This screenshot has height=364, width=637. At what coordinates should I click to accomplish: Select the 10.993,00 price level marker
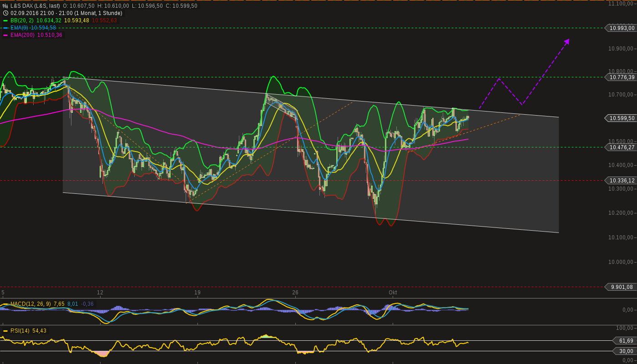[x=621, y=28]
